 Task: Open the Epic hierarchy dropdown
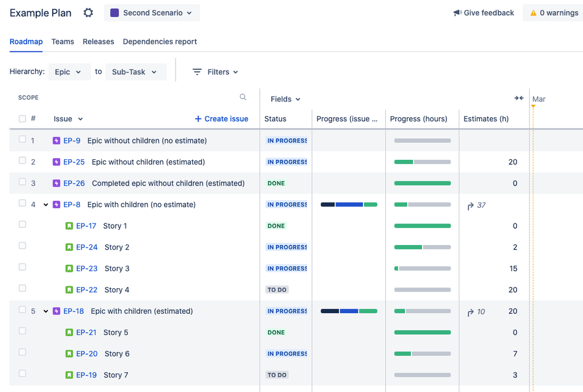click(x=69, y=71)
